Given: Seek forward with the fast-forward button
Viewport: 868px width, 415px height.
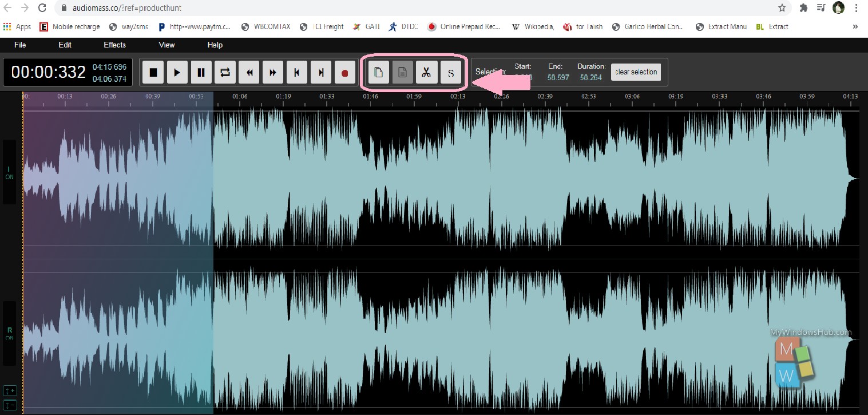Looking at the screenshot, I should point(273,73).
